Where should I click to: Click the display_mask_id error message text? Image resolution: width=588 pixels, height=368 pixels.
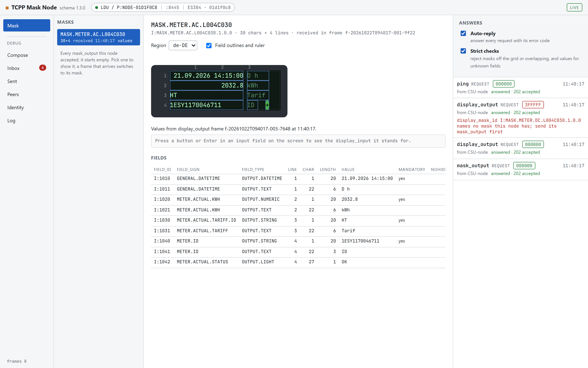tap(519, 126)
